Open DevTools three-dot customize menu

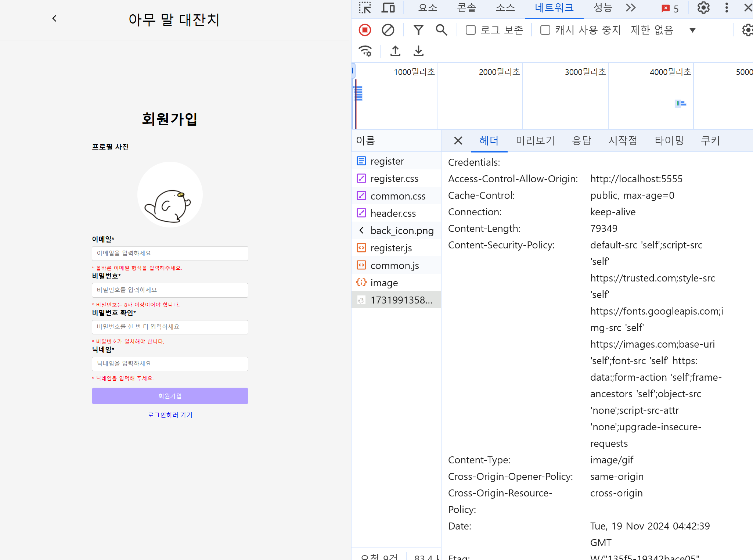[727, 8]
